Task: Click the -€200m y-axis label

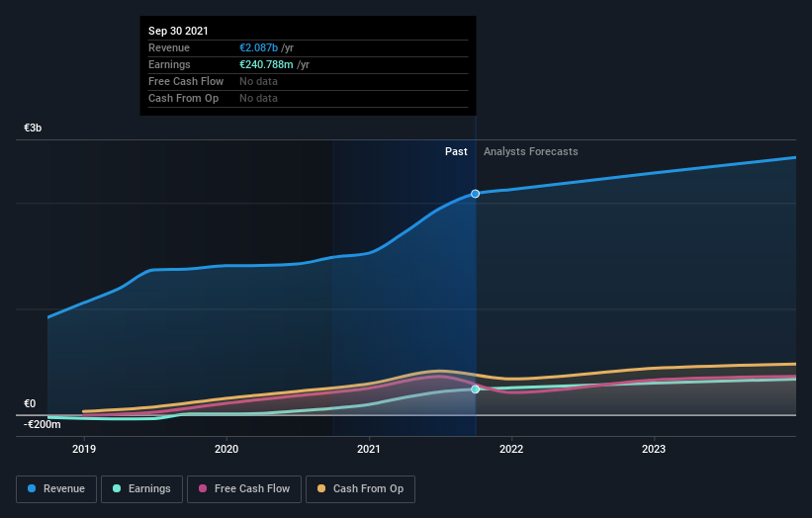Action: coord(42,424)
